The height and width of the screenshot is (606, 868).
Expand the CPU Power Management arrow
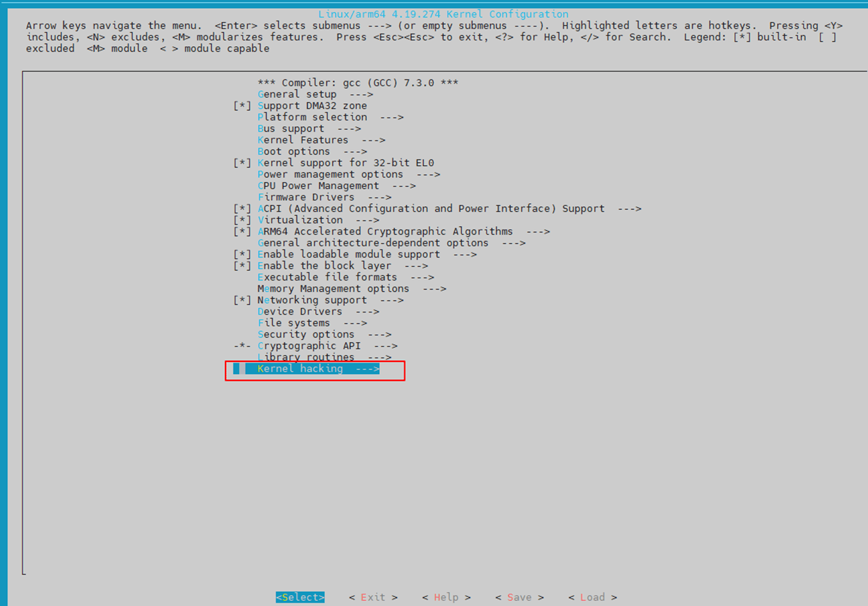[404, 186]
